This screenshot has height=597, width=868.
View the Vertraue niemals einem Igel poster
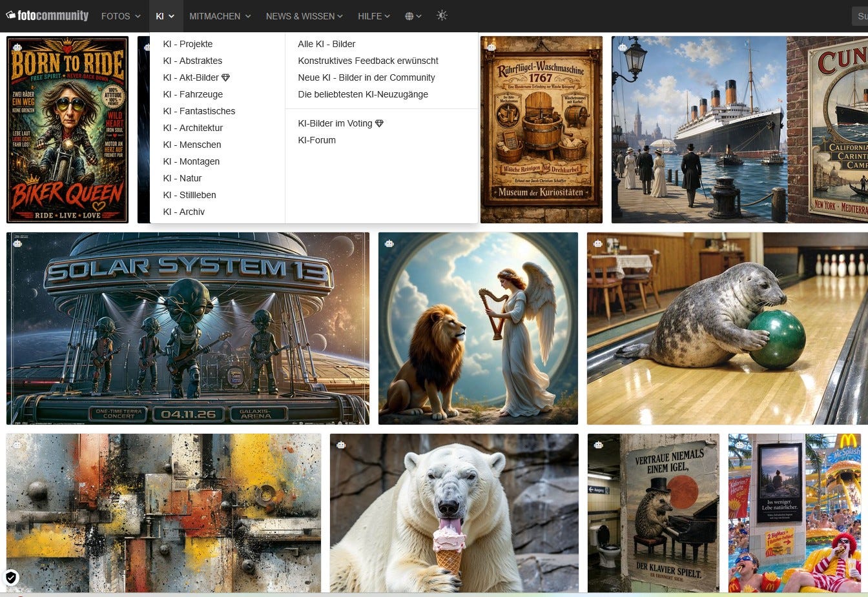[x=654, y=513]
